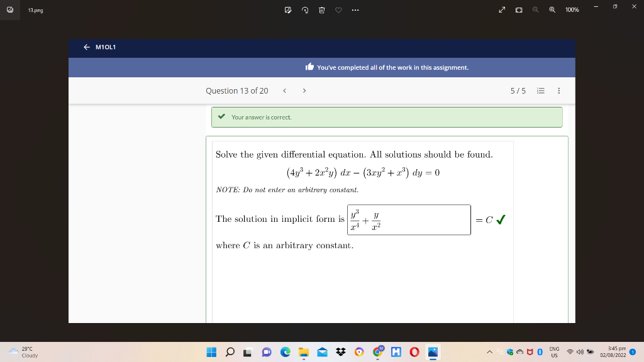Click the ENG US language indicator
The width and height of the screenshot is (644, 362).
(554, 352)
